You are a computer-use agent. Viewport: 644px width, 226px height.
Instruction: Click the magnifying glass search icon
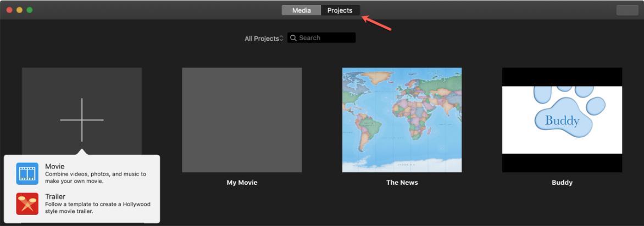293,38
